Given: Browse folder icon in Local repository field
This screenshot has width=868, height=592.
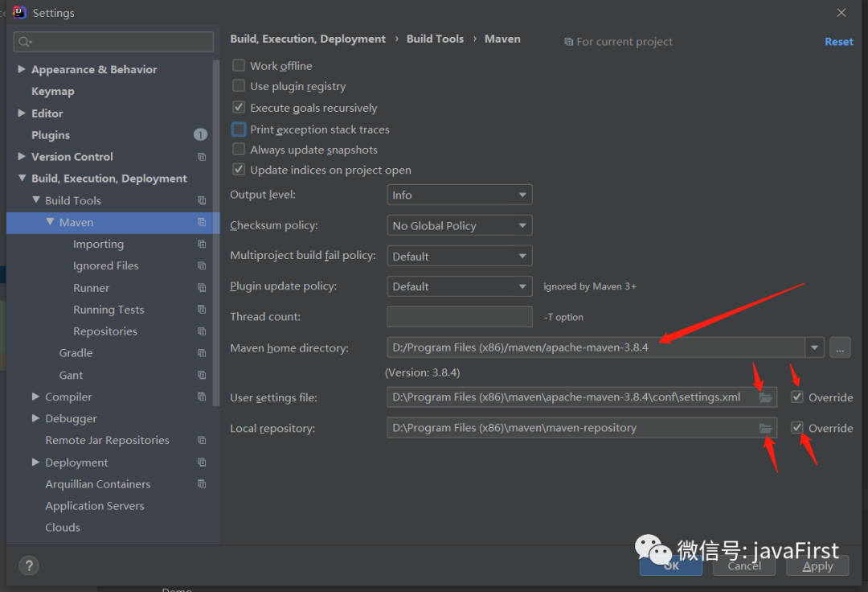Looking at the screenshot, I should click(766, 428).
